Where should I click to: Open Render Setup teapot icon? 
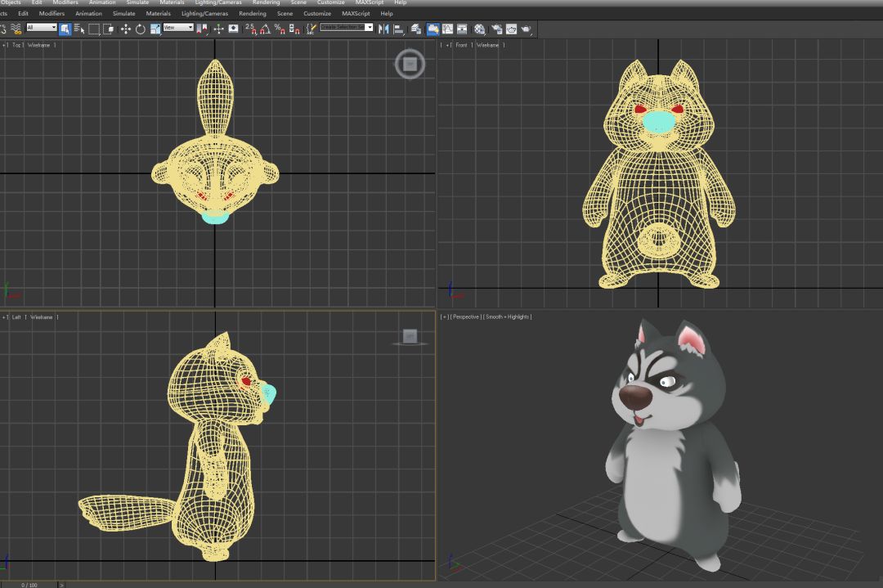pyautogui.click(x=496, y=29)
